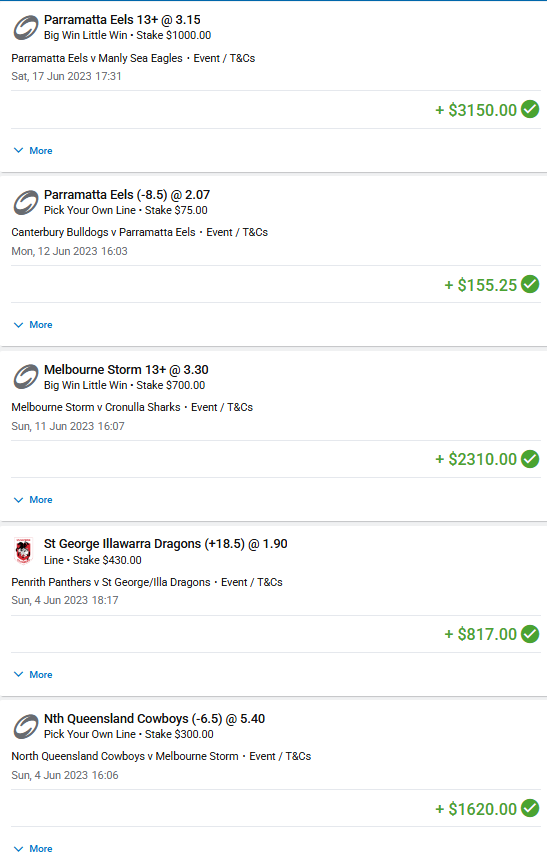Click green checkmark next to $155.25 payout
This screenshot has height=866, width=547.
pyautogui.click(x=530, y=284)
